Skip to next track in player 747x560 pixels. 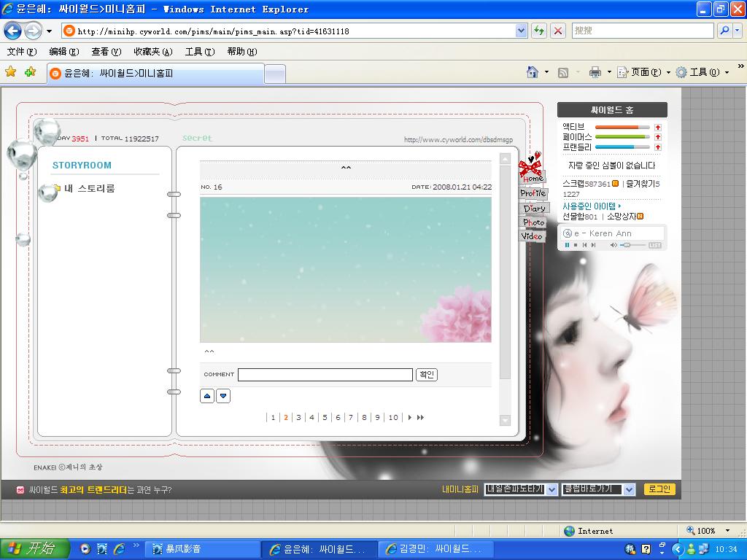[x=593, y=245]
